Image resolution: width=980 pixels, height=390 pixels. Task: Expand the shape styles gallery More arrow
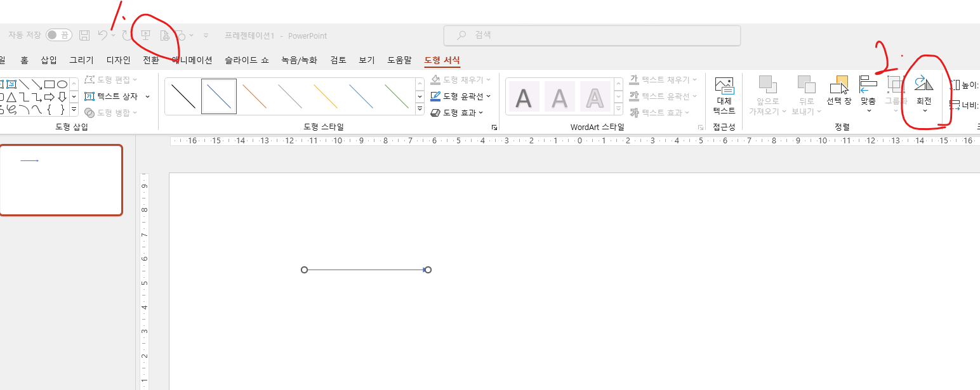click(x=420, y=110)
